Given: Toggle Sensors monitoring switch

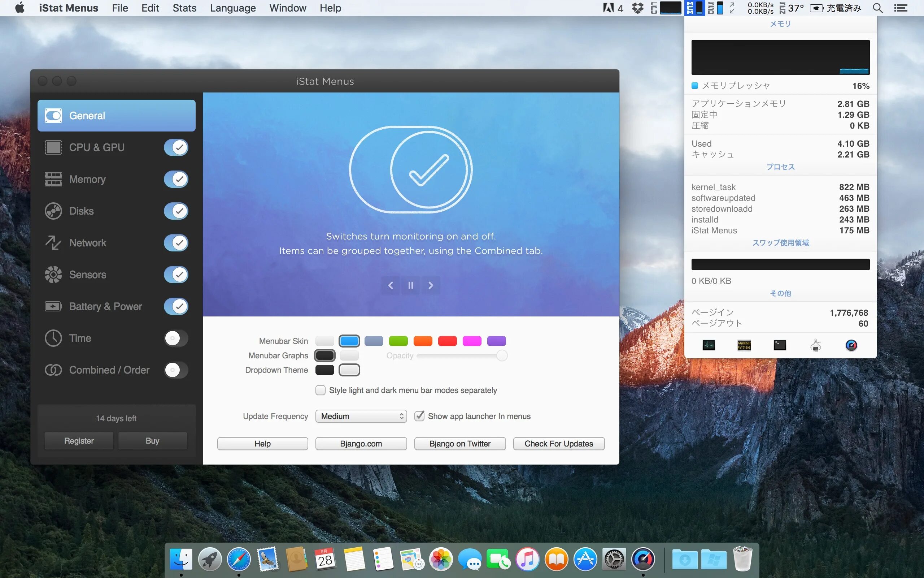Looking at the screenshot, I should coord(176,275).
